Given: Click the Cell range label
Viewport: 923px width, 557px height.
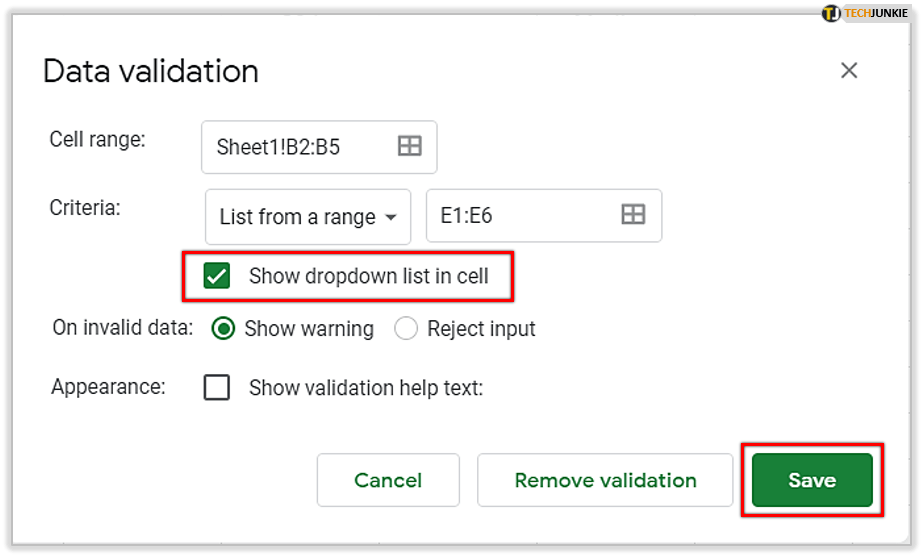Looking at the screenshot, I should pos(97,139).
